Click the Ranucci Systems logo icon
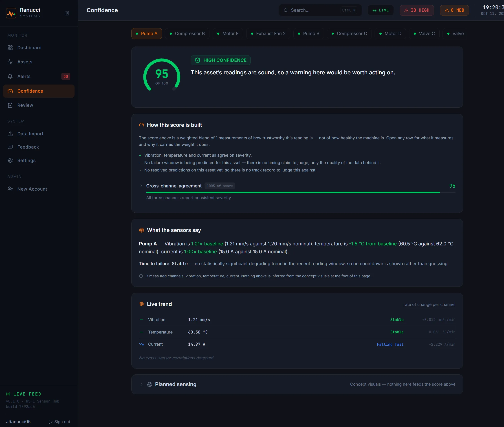 point(11,13)
